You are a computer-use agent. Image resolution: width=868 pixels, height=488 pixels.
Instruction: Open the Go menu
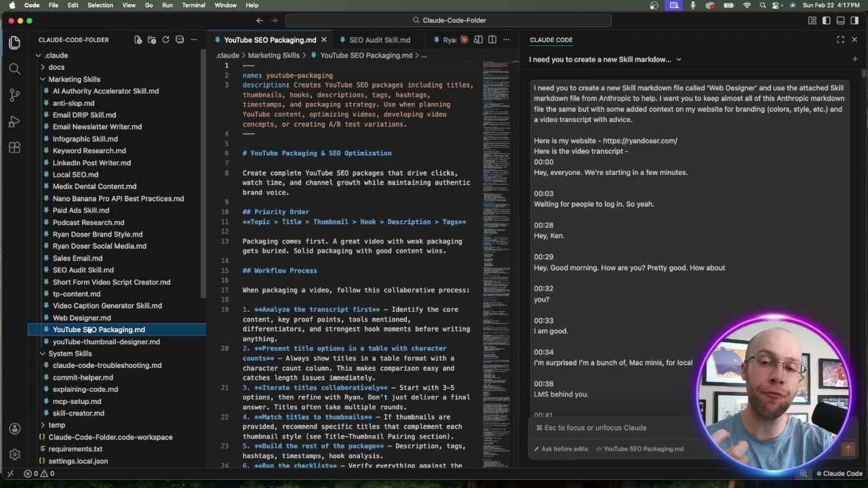point(149,5)
